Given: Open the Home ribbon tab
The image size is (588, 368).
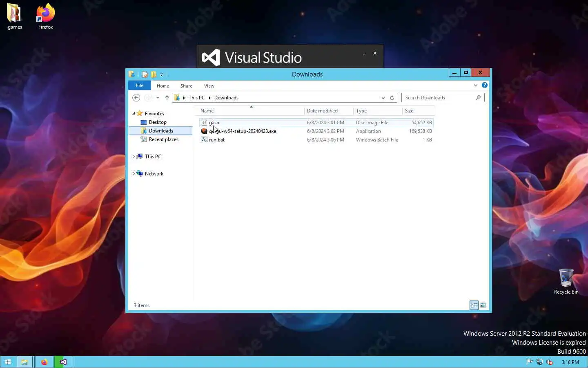Looking at the screenshot, I should point(163,86).
